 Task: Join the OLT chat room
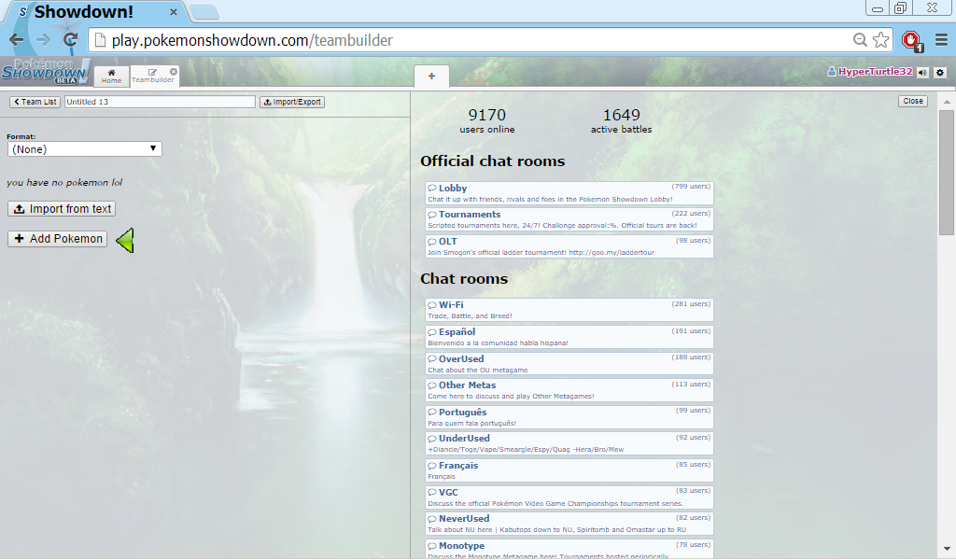coord(569,246)
